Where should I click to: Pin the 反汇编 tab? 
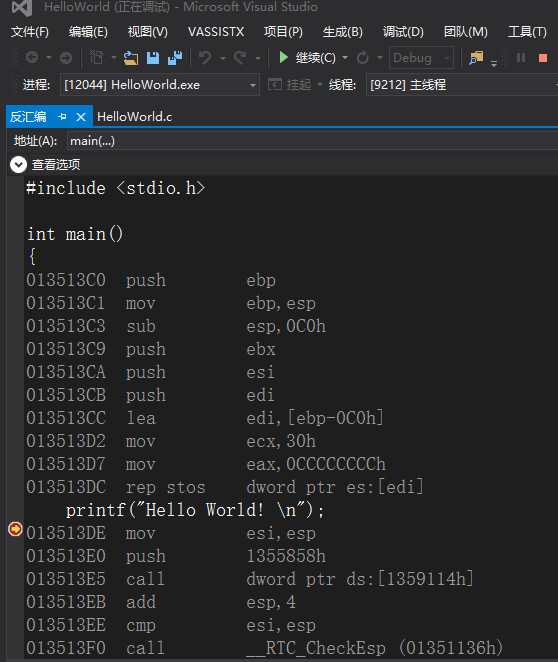coord(62,117)
